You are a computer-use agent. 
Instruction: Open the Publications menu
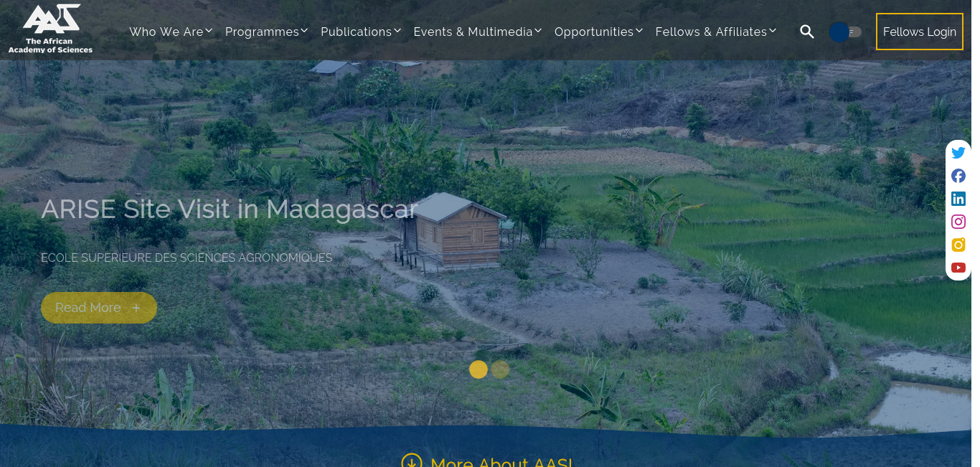pos(361,32)
